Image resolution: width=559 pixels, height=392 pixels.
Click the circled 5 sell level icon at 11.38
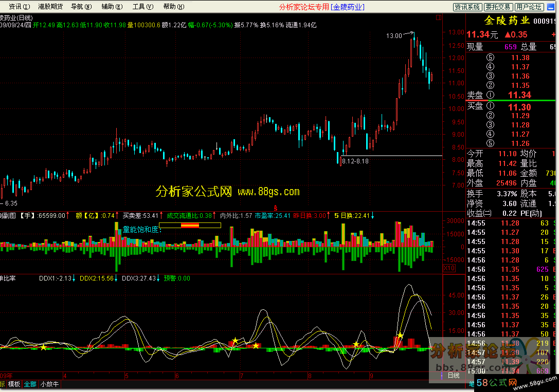490,58
